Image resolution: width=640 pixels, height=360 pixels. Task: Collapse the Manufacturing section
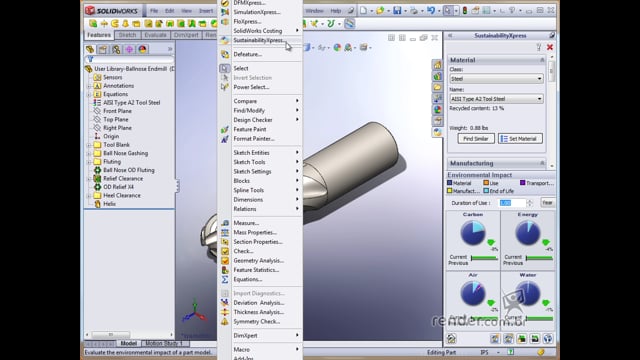tap(542, 163)
